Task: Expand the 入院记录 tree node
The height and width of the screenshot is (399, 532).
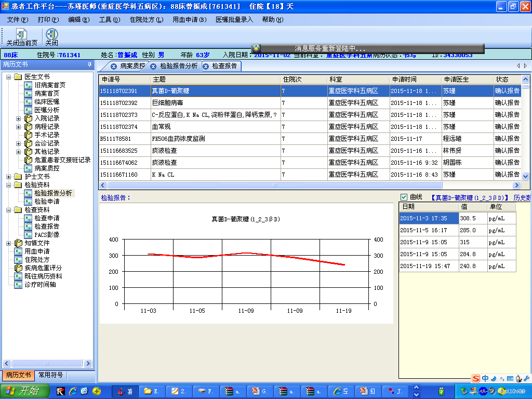Action: point(18,118)
